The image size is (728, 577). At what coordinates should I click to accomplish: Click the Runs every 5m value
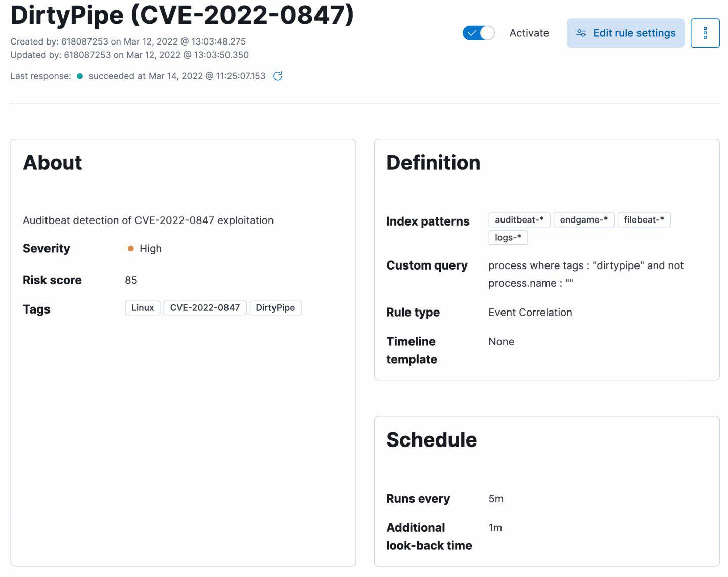coord(496,499)
